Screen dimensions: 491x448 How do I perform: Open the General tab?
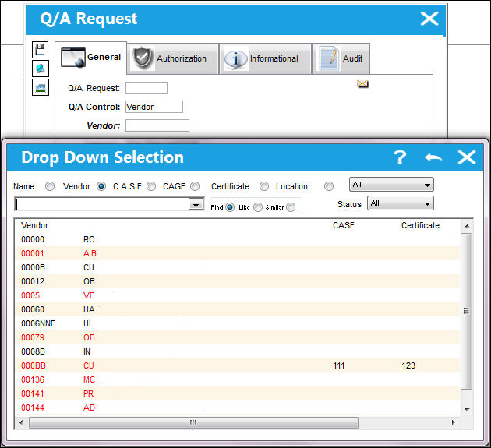pyautogui.click(x=91, y=58)
